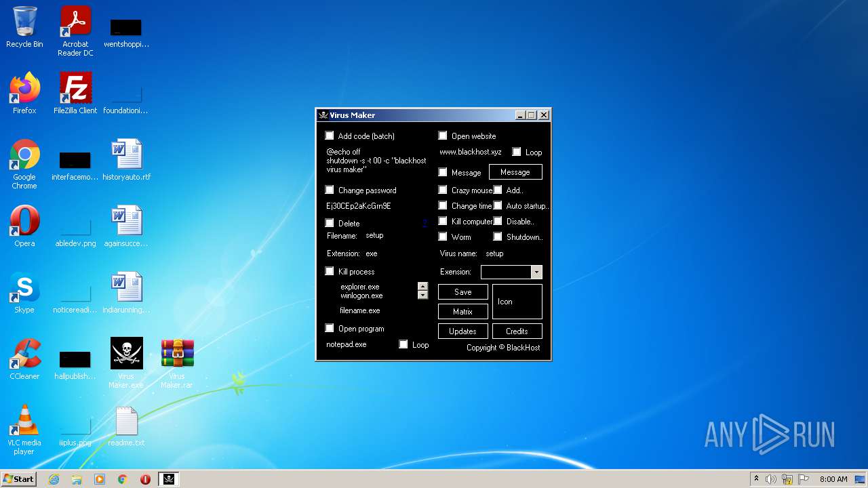Click the batch code text area
This screenshot has height=488, width=868.
tap(376, 161)
